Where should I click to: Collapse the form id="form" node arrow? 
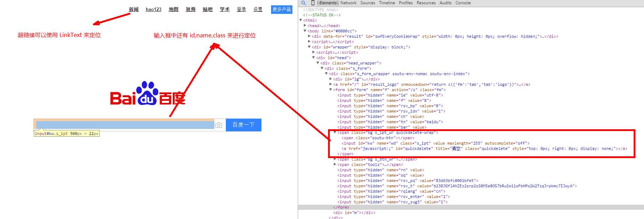(x=331, y=90)
